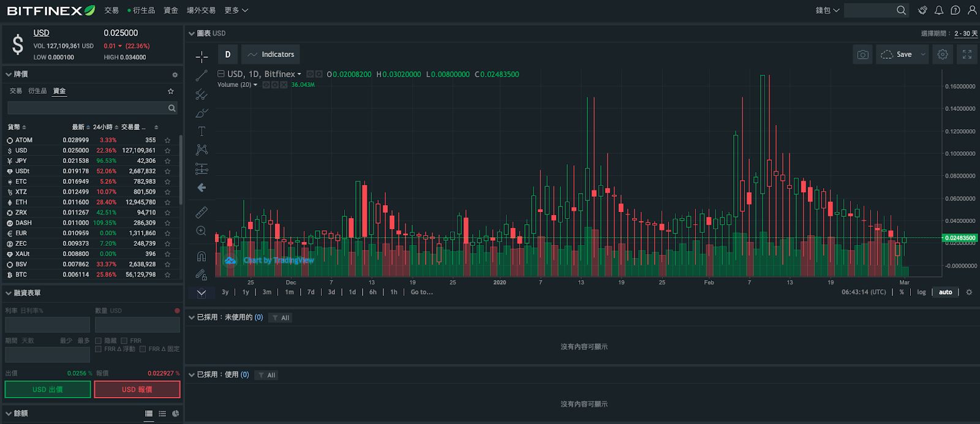Open the 交易 trading menu
Viewport: 980px width, 424px height.
click(111, 10)
